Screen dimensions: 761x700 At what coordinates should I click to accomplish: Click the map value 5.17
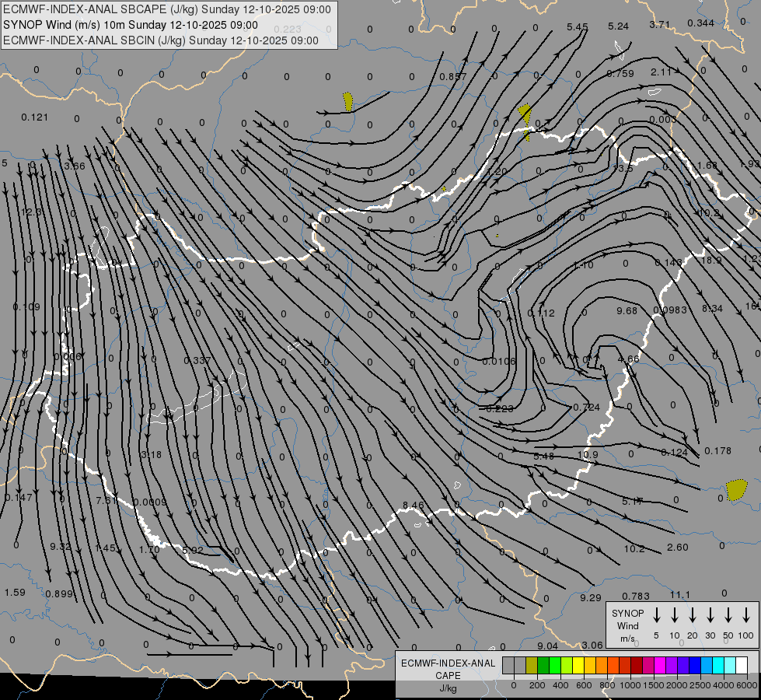pyautogui.click(x=633, y=502)
